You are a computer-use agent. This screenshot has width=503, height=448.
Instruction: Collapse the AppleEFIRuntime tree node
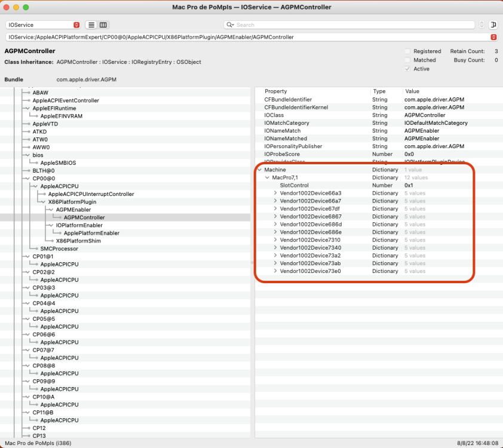click(27, 108)
